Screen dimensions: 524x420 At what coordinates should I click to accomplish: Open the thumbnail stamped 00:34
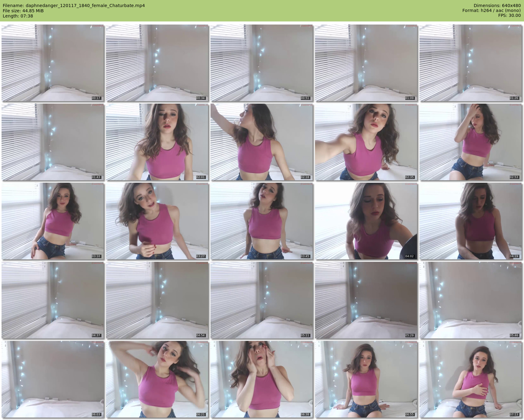click(157, 63)
